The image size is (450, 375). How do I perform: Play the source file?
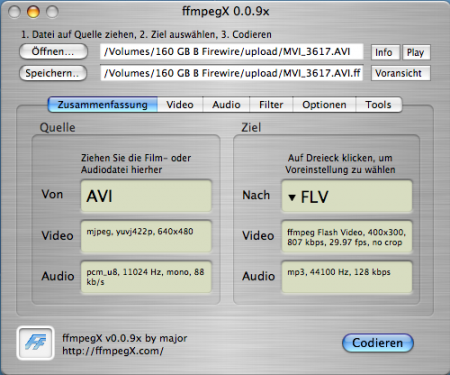click(x=416, y=52)
